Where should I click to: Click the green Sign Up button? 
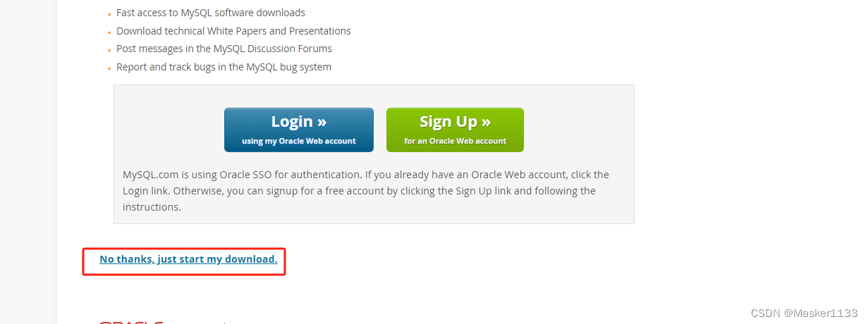455,130
